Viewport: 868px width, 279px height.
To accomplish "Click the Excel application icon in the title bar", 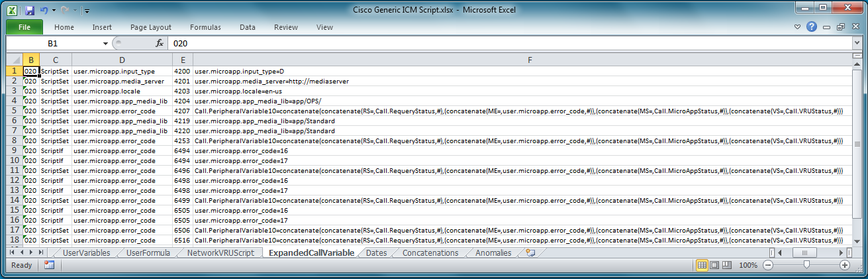I will click(13, 10).
